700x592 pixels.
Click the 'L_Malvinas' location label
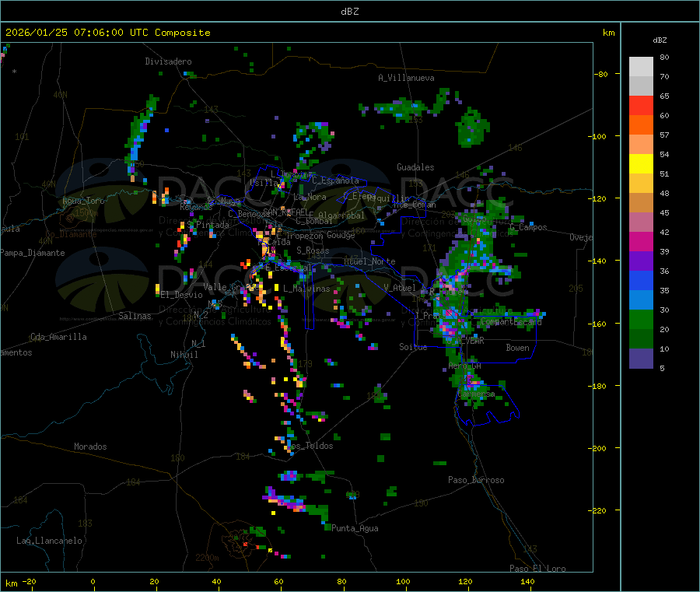point(306,289)
